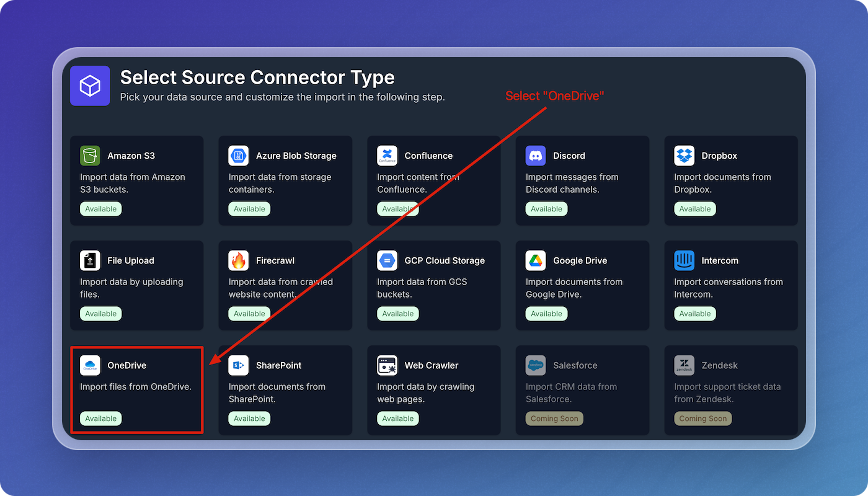Click "Import files from OneDrive." description
Viewport: 868px width, 496px height.
[x=136, y=386]
